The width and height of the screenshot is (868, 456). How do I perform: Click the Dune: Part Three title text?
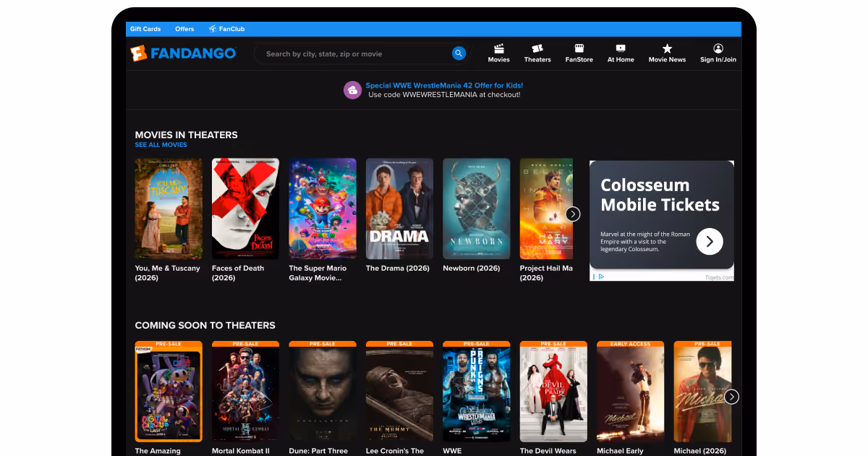coord(318,451)
